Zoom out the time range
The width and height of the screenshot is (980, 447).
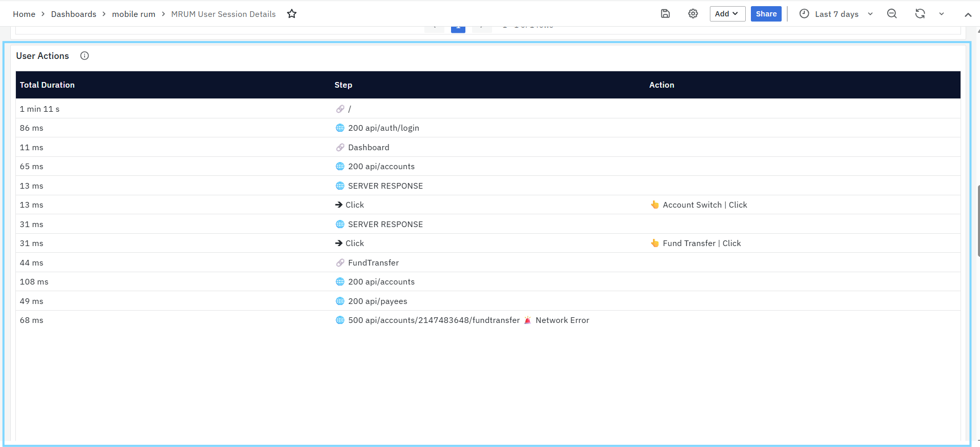click(892, 14)
